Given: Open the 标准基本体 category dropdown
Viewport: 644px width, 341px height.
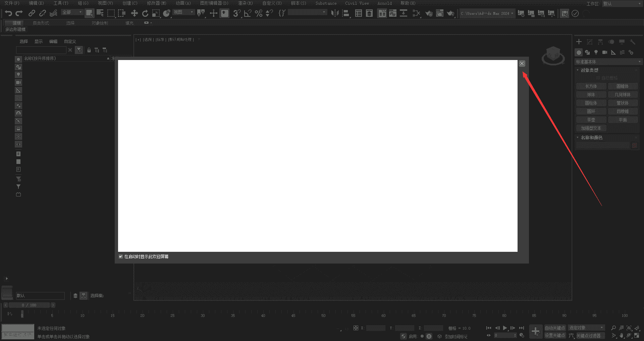Looking at the screenshot, I should point(608,62).
